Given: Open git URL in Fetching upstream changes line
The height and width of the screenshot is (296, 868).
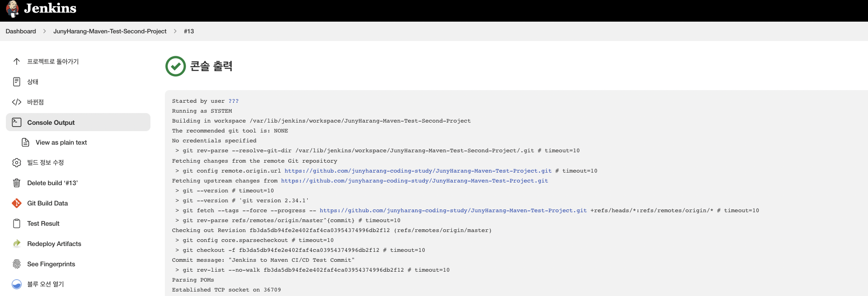Looking at the screenshot, I should 414,181.
